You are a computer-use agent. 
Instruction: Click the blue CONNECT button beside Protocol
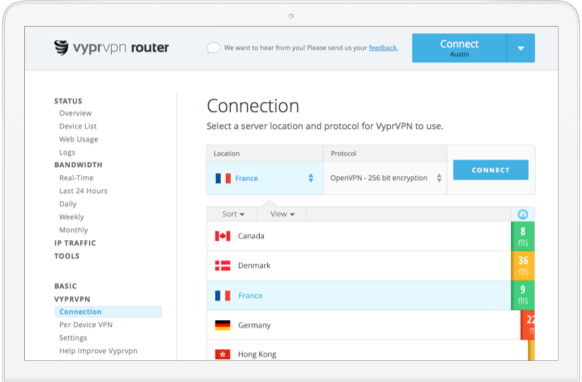[491, 170]
